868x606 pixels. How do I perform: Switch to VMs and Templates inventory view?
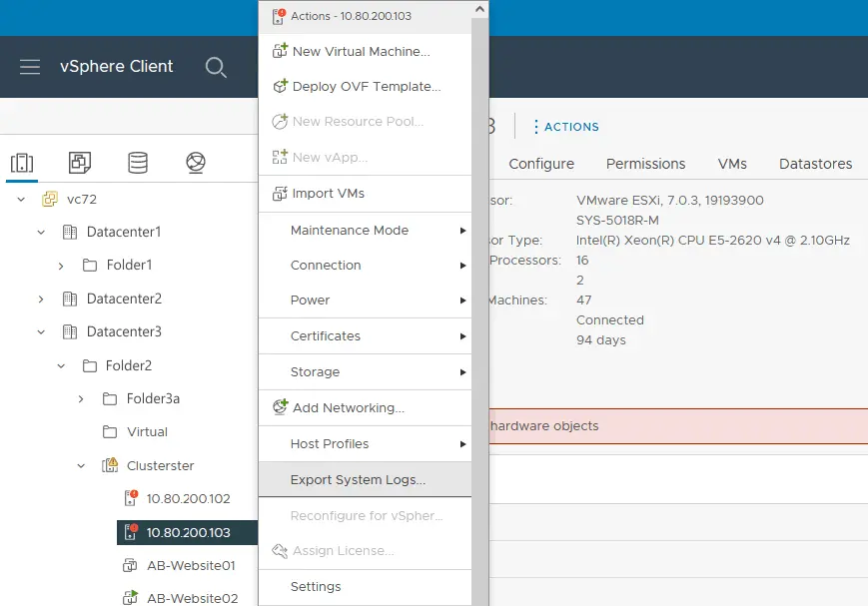pos(80,163)
